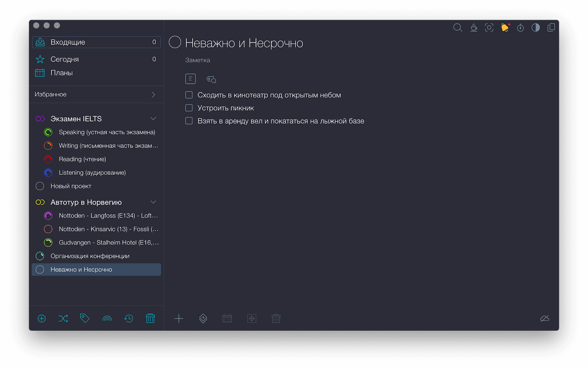Click the Автотур в Норвегию yellow folder icon

point(40,202)
